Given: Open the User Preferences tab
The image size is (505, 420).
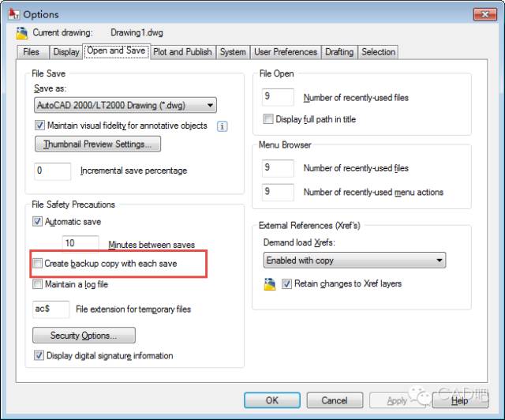Looking at the screenshot, I should (286, 52).
